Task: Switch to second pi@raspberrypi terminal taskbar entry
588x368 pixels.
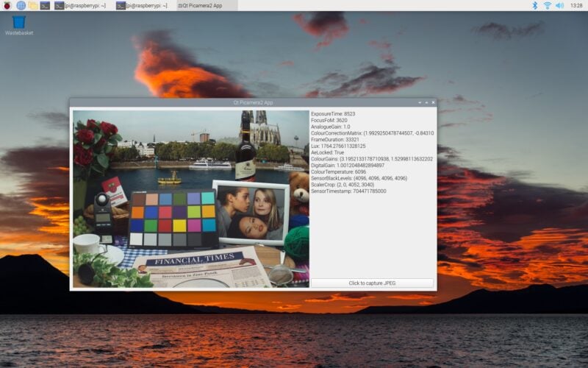Action: 143,5
